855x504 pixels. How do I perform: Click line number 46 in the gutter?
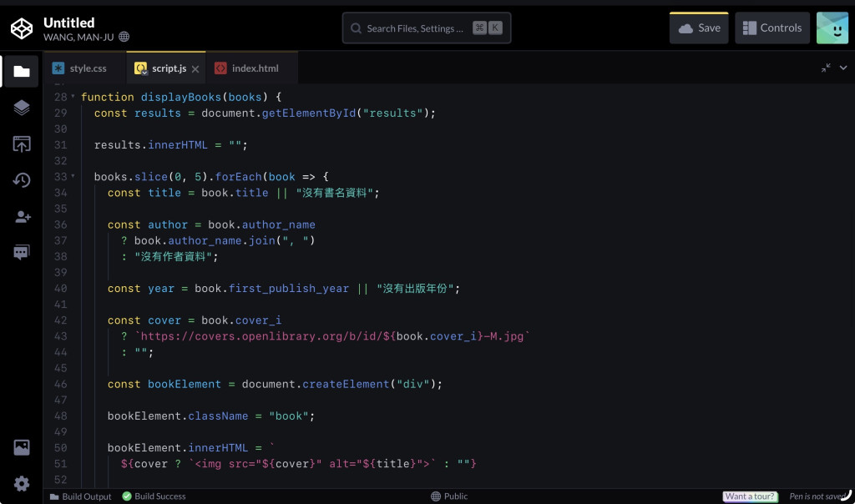[x=60, y=384]
